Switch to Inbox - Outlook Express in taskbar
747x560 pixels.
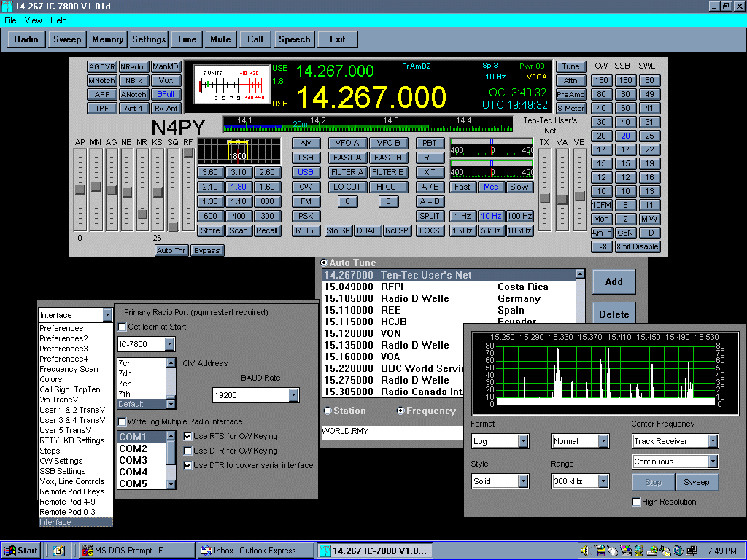(255, 551)
